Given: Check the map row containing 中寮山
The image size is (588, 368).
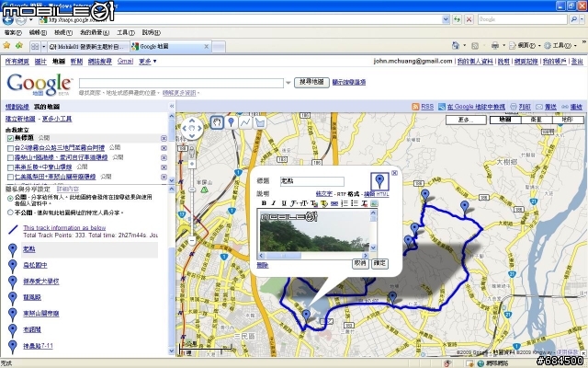Looking at the screenshot, I should (x=10, y=167).
